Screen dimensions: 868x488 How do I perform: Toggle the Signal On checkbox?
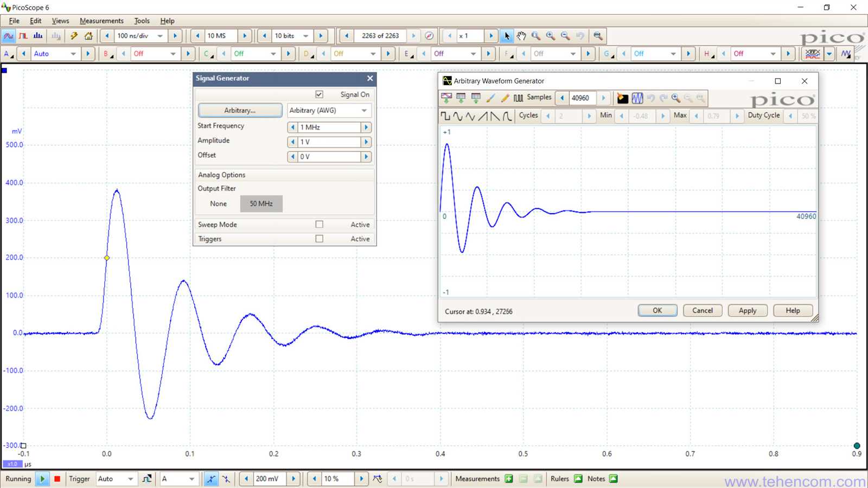[319, 94]
